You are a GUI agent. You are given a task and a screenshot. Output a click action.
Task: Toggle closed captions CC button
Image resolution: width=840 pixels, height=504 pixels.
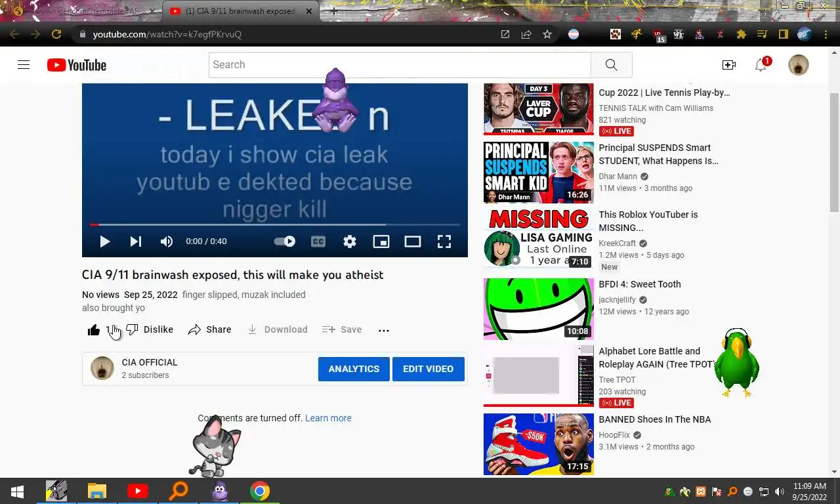[318, 241]
